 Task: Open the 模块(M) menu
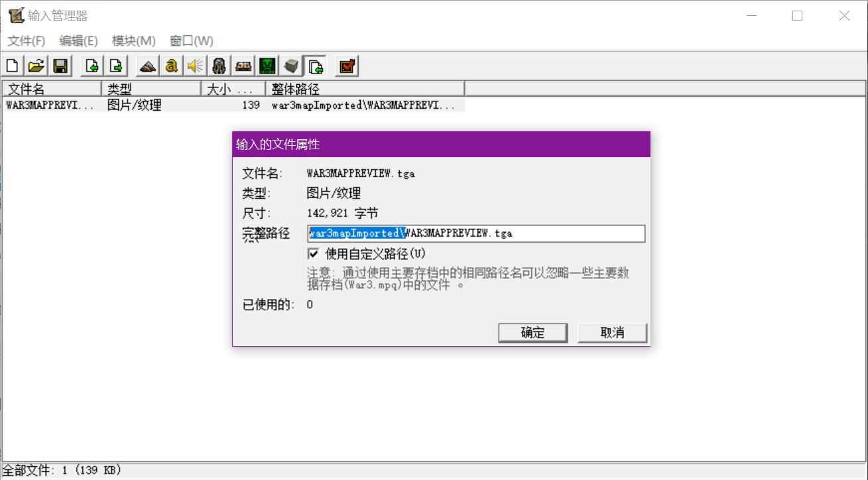tap(133, 41)
